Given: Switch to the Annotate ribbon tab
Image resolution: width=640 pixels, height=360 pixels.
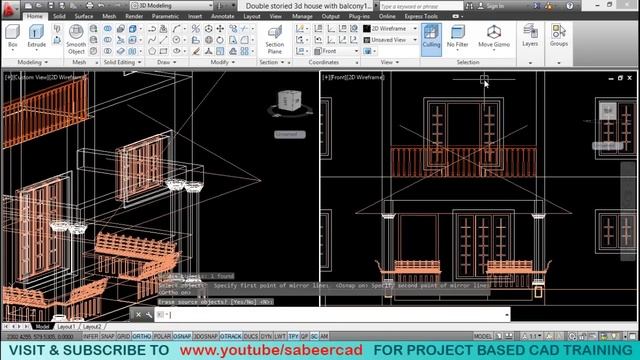Looking at the screenshot, I should click(x=222, y=16).
